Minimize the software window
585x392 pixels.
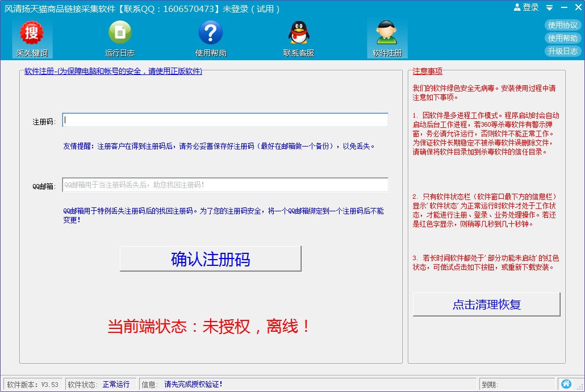(563, 8)
